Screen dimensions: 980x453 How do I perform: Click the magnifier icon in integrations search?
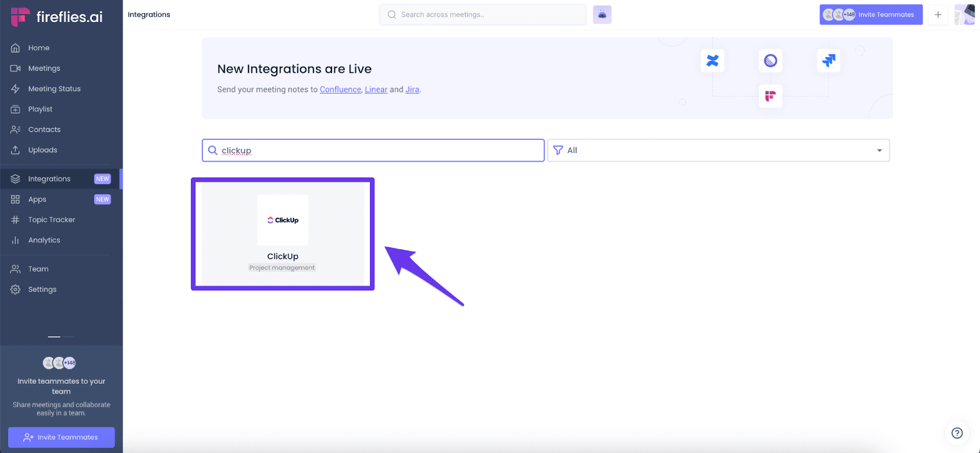pyautogui.click(x=213, y=150)
